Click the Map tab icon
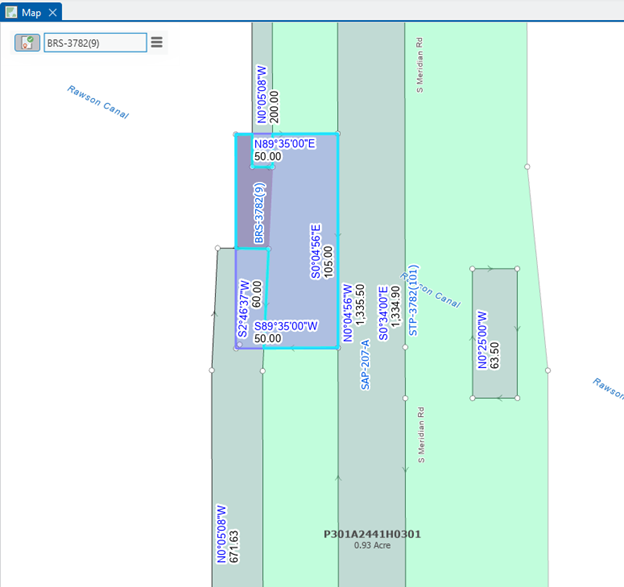The width and height of the screenshot is (624, 587). [x=11, y=13]
